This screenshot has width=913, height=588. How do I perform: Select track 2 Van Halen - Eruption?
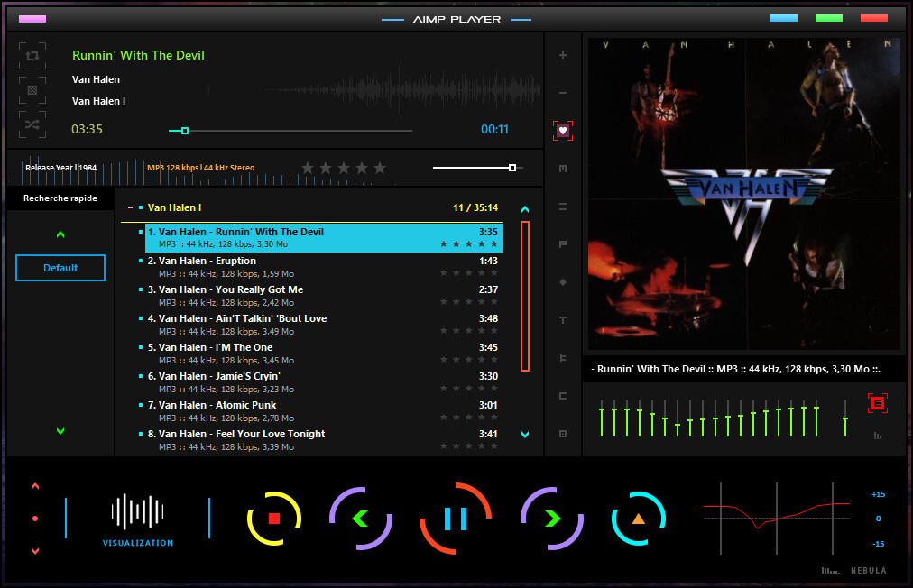click(323, 267)
